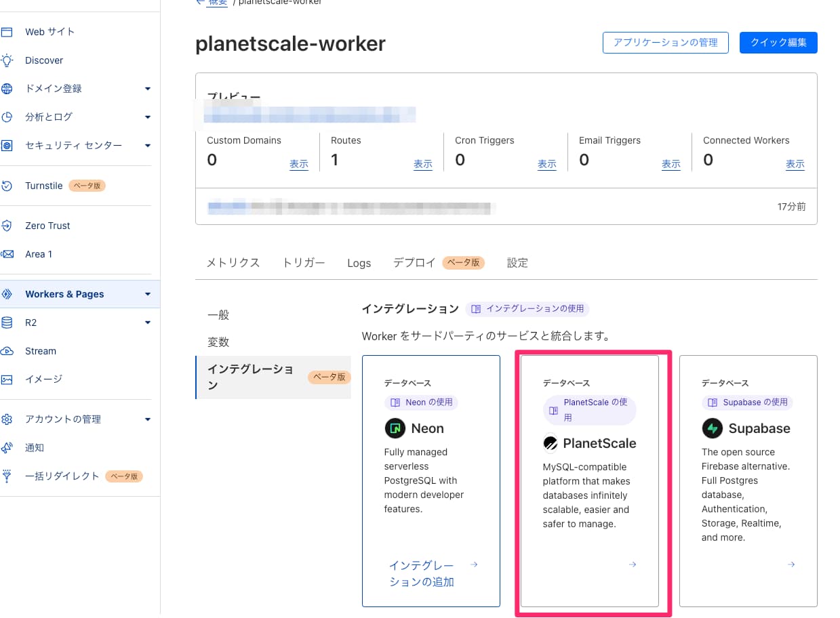This screenshot has height=618, width=840.
Task: Collapse the Workers & Pages section
Action: click(147, 294)
